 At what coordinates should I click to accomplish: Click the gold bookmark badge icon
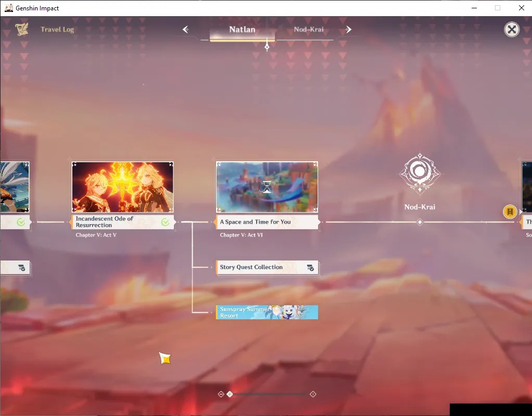tap(510, 212)
